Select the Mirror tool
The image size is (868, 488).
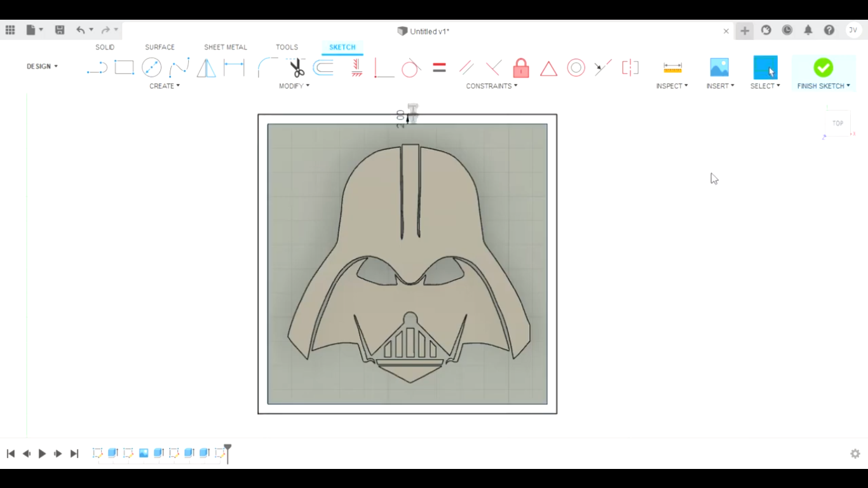206,67
